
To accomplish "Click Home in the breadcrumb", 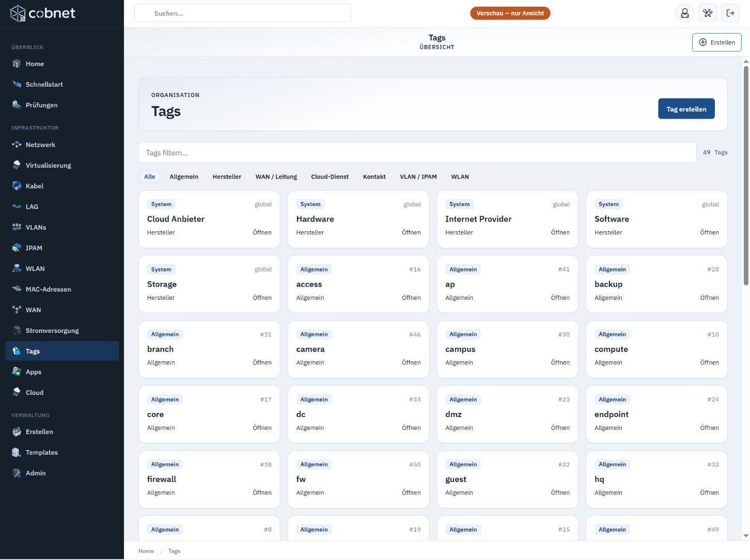I will (x=146, y=551).
